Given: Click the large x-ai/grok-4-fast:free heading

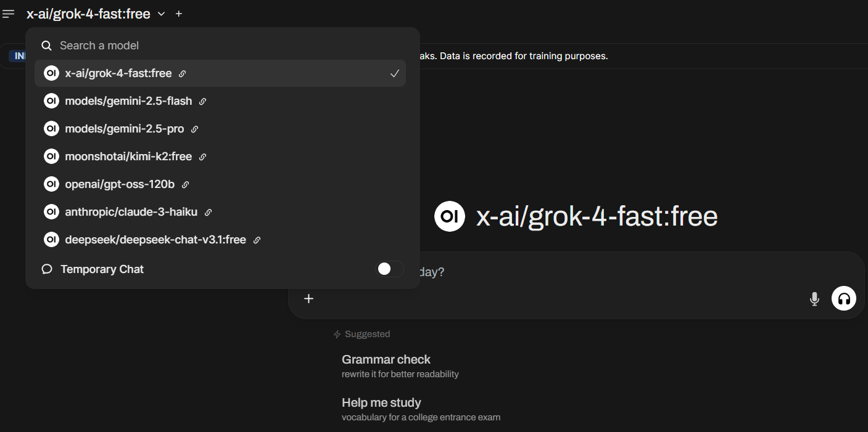Looking at the screenshot, I should [x=597, y=216].
